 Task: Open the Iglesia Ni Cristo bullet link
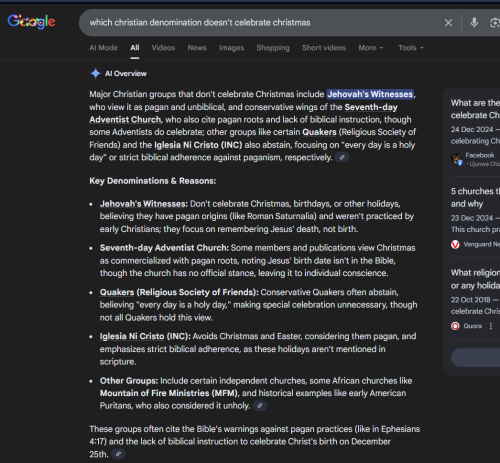132,336
